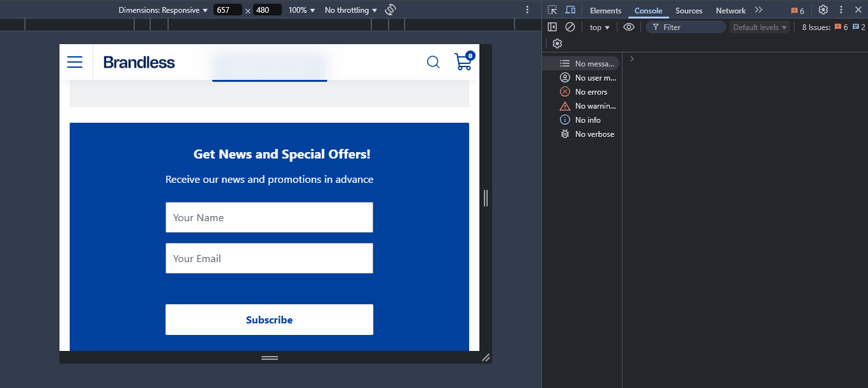Select No warnings in sidebar

[581, 105]
